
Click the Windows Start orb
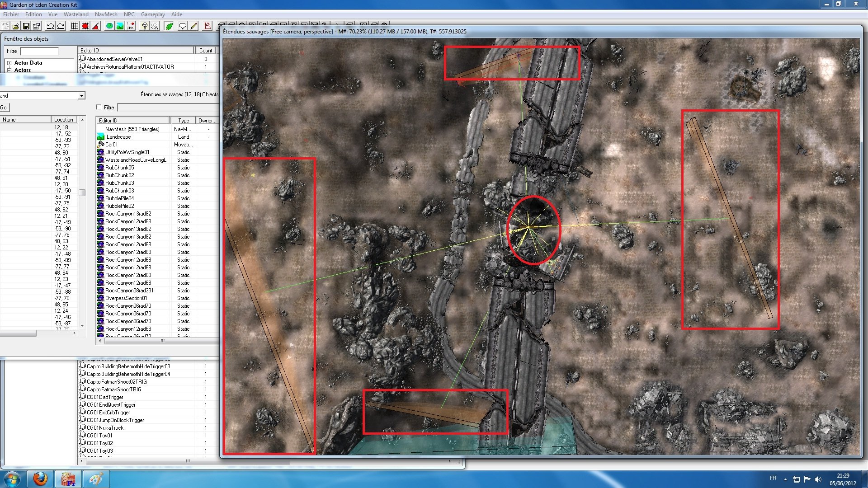pos(12,479)
